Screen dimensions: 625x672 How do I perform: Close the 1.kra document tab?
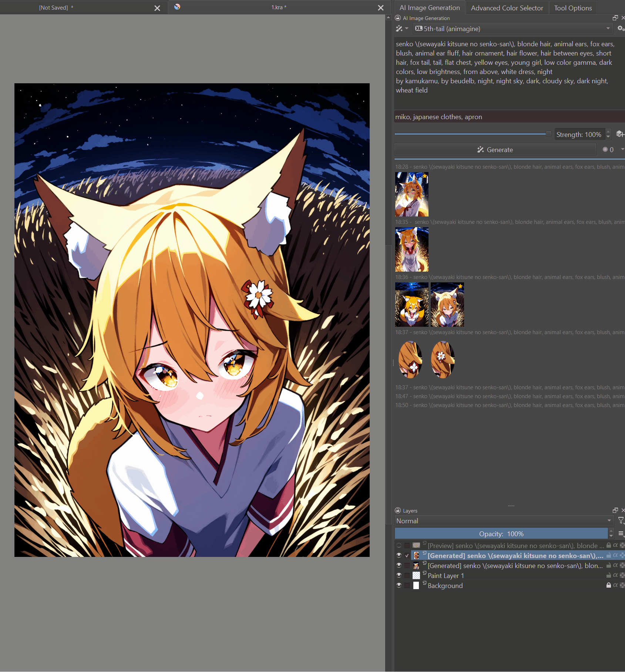(x=381, y=8)
